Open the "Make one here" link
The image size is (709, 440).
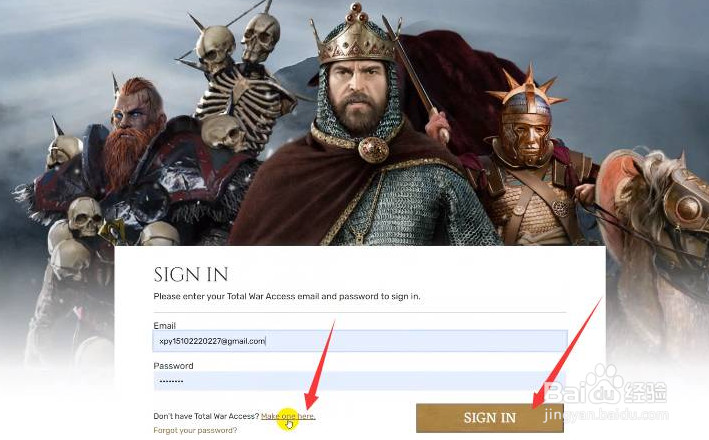tap(288, 416)
